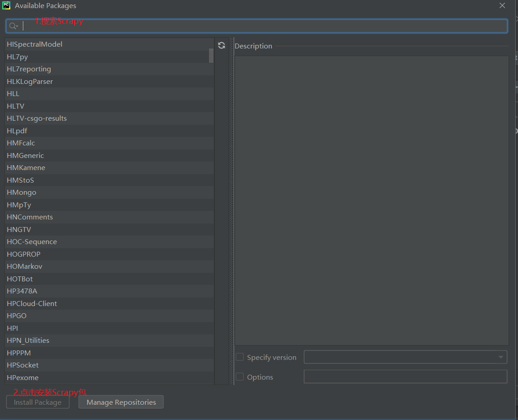The image size is (518, 420).
Task: Select the HMongo package
Action: tap(109, 192)
